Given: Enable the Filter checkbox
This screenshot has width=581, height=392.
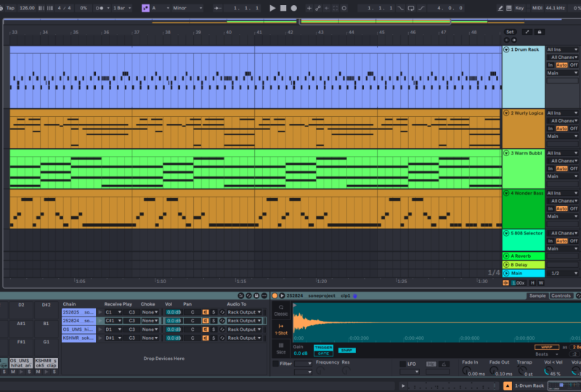Looking at the screenshot, I should coord(275,364).
